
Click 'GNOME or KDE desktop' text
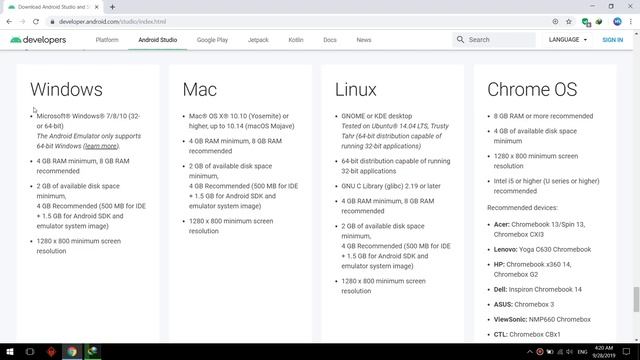pos(377,116)
